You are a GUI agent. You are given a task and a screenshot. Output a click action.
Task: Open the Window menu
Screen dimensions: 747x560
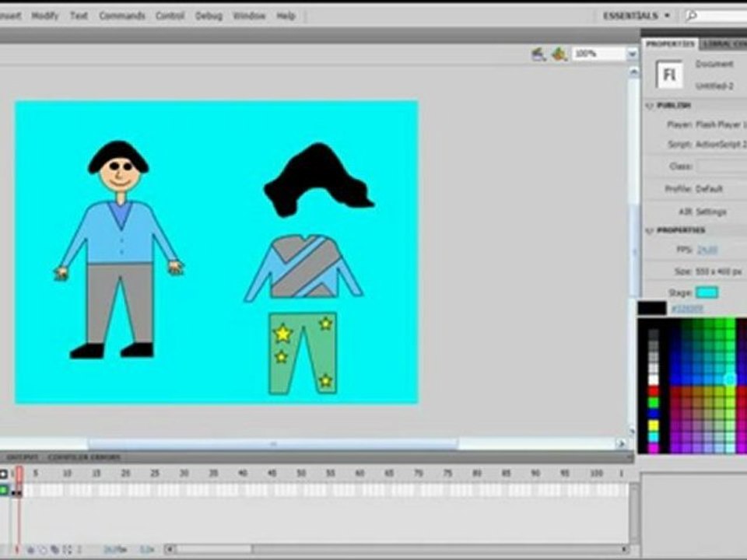(249, 16)
